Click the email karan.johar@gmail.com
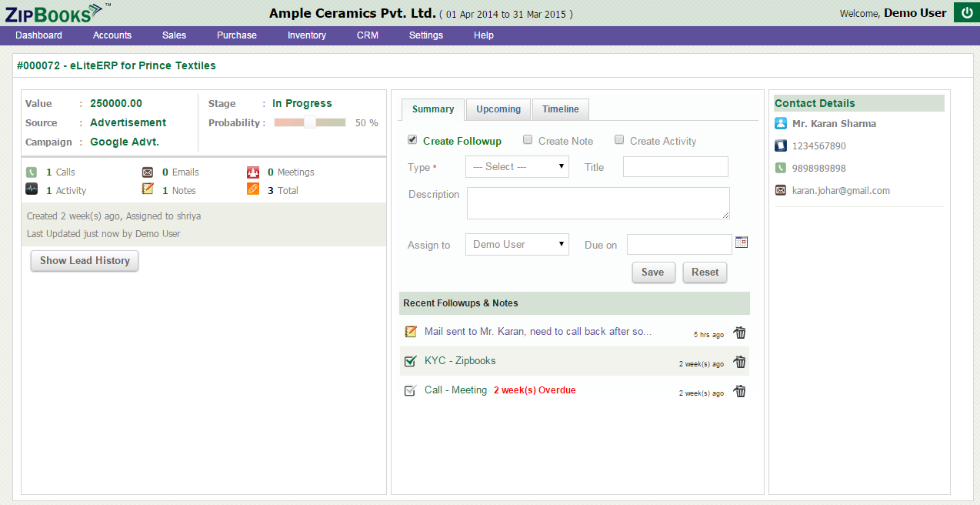980x505 pixels. pos(841,191)
